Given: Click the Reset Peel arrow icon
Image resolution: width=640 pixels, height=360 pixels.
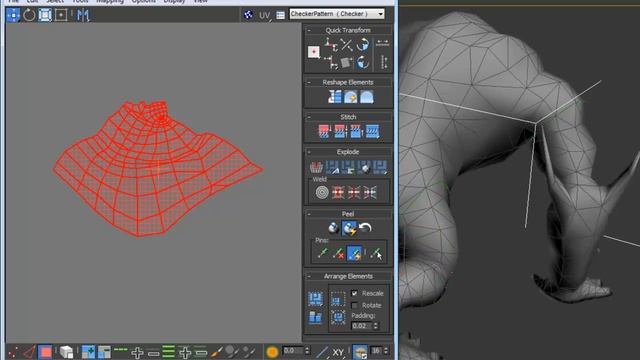Looking at the screenshot, I should point(365,228).
